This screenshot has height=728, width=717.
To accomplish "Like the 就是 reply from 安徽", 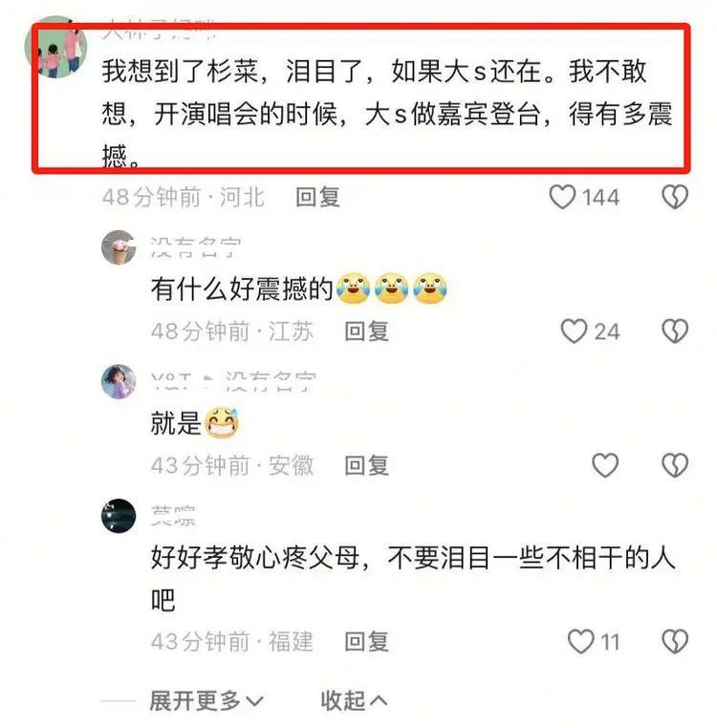I will pos(605,465).
